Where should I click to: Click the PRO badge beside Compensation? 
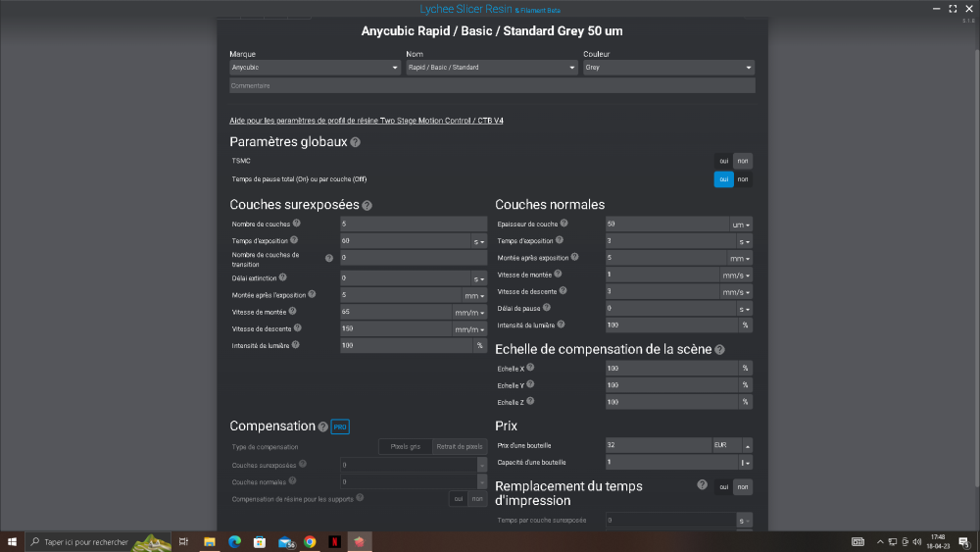[340, 427]
